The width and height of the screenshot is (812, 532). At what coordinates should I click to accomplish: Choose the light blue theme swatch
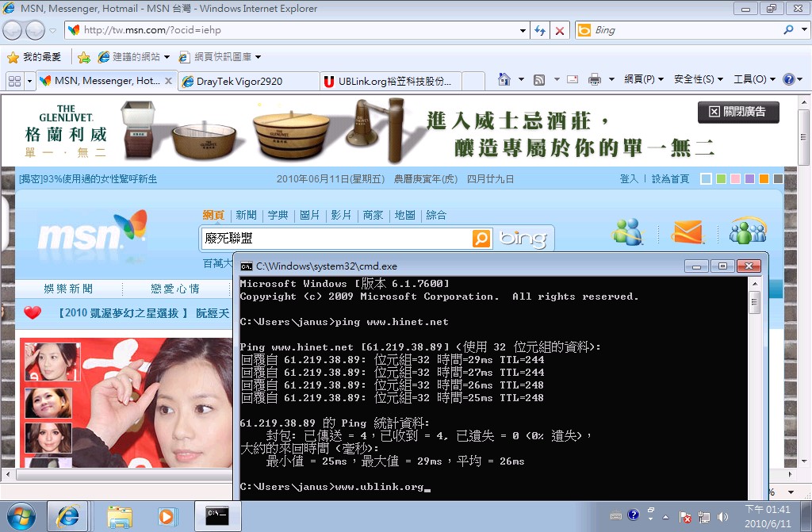(x=706, y=178)
